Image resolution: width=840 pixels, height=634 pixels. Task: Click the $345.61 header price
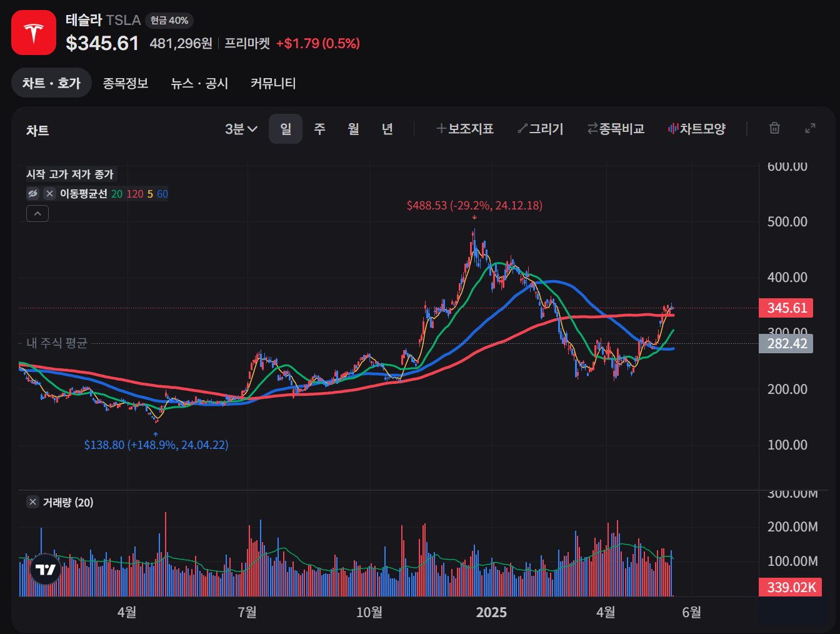pos(102,43)
